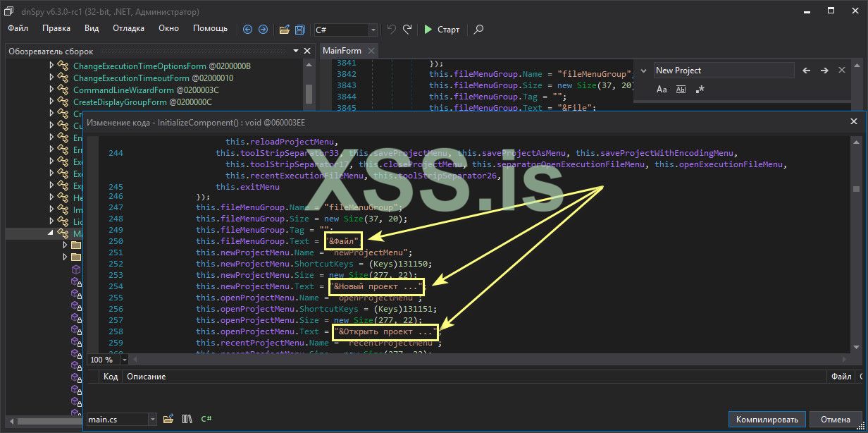Click the navigate back arrow icon
The height and width of the screenshot is (433, 868).
point(247,30)
